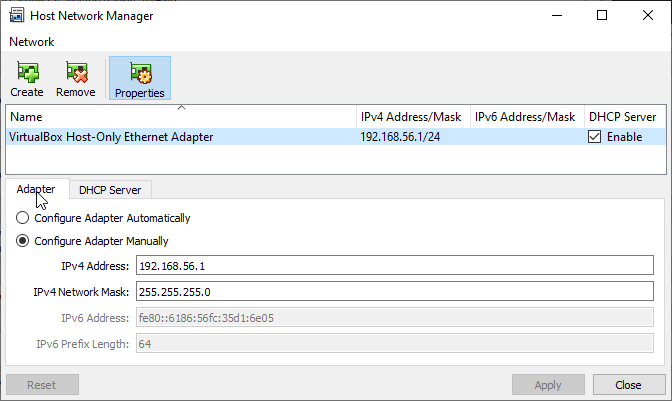Switch to the Adapter tab
672x401 pixels.
coord(36,189)
